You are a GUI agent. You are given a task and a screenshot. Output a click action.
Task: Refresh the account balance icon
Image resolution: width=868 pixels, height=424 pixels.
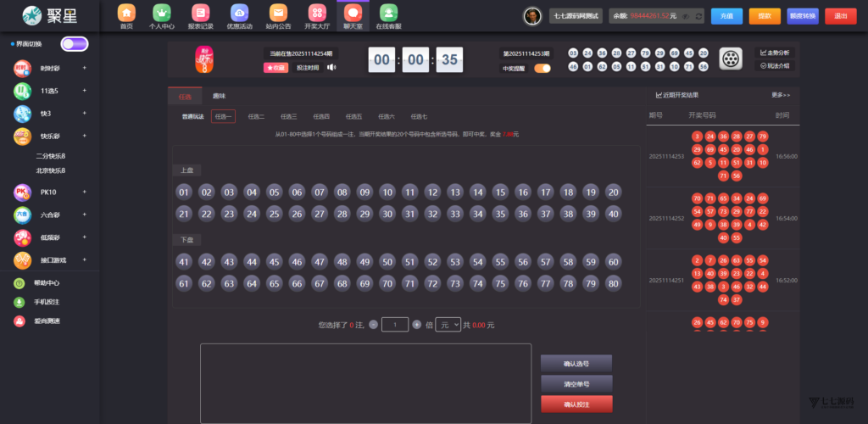pyautogui.click(x=698, y=16)
